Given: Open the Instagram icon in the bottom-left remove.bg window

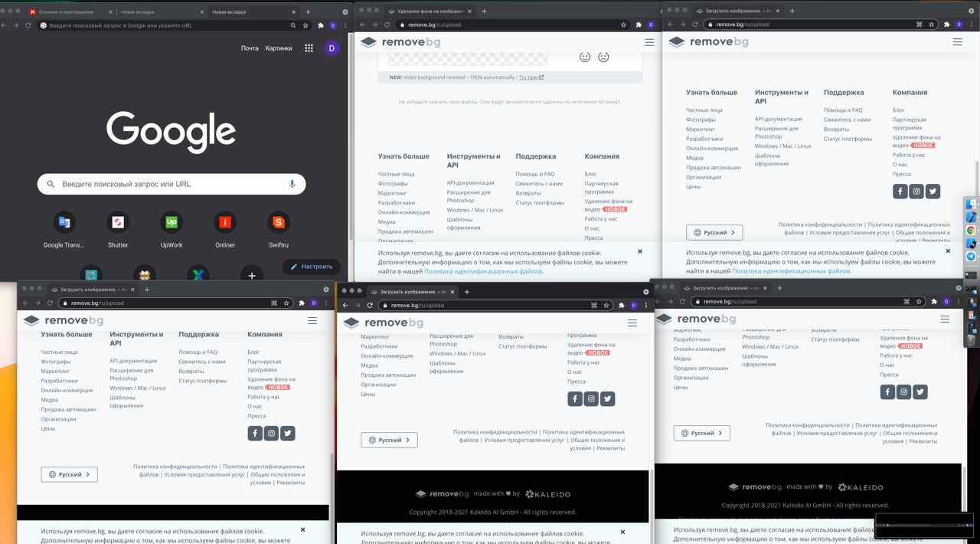Looking at the screenshot, I should coord(271,433).
